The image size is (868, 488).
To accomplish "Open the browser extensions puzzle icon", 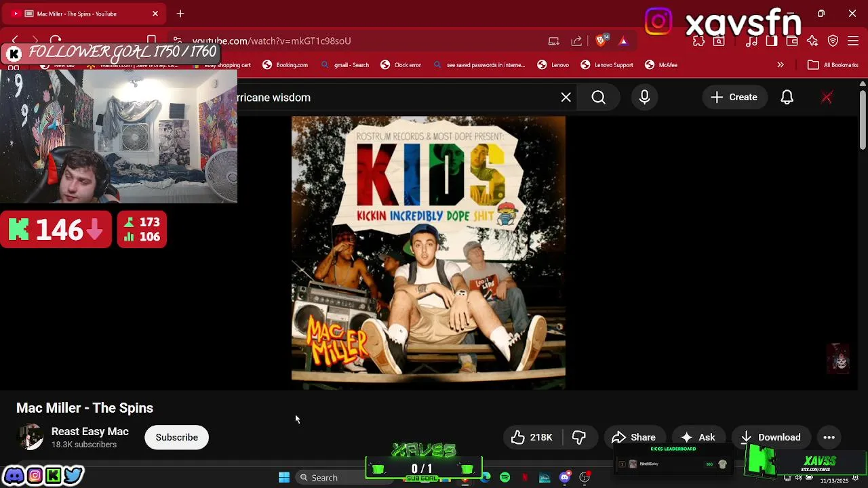I will point(698,41).
